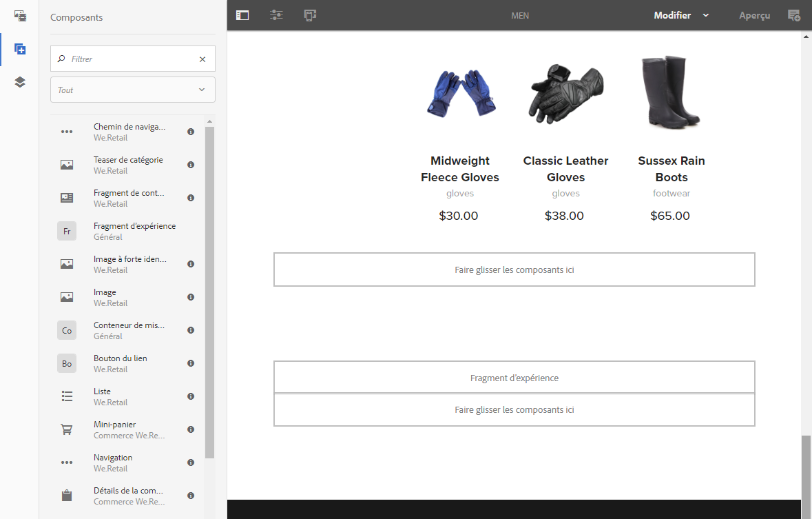812x519 pixels.
Task: Open Sussex Rain Boots product title
Action: point(671,169)
